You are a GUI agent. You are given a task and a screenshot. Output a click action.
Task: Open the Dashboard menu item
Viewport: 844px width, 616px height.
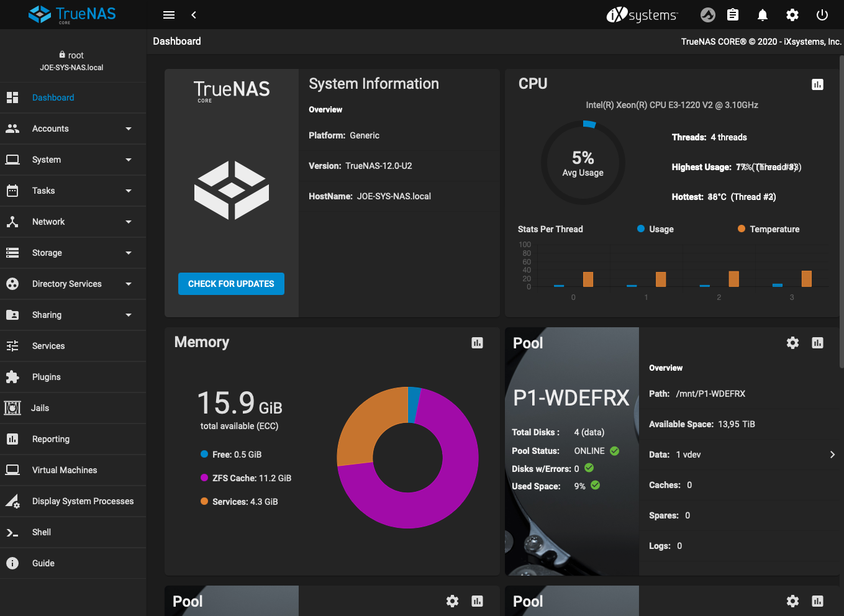[x=73, y=97]
